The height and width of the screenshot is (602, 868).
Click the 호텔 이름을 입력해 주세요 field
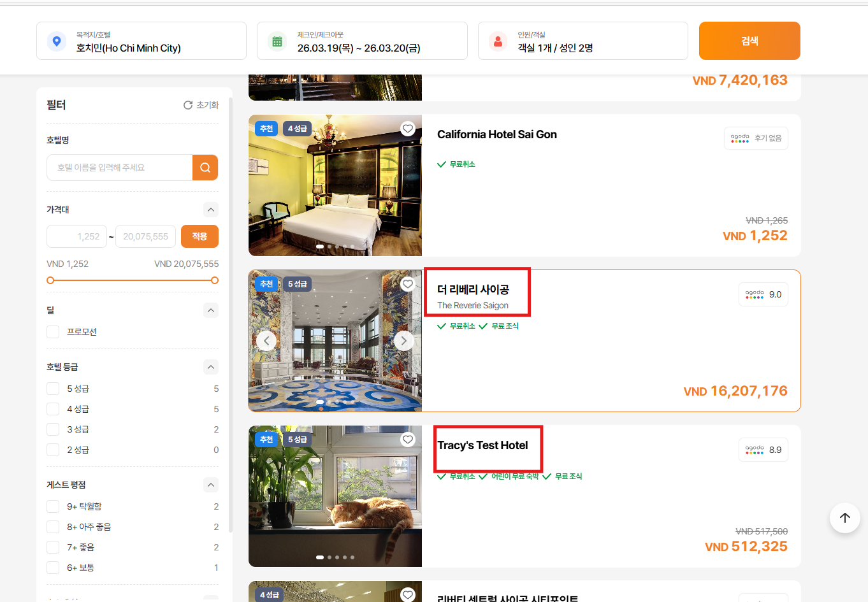coord(120,168)
